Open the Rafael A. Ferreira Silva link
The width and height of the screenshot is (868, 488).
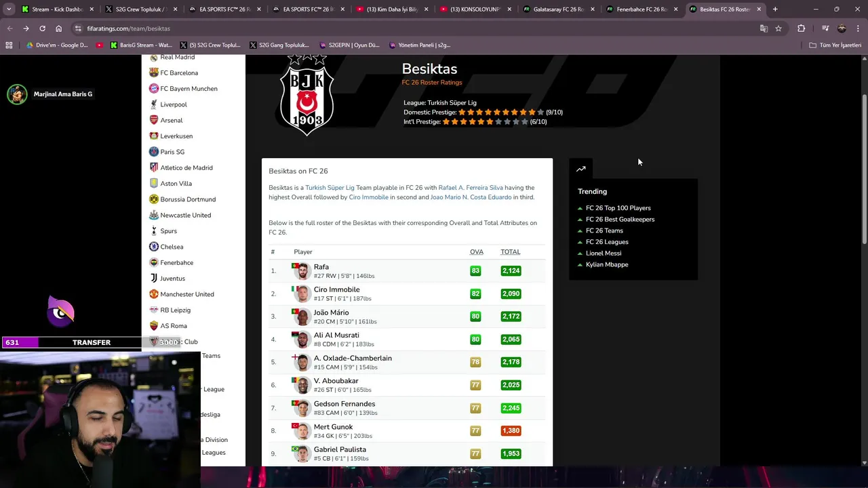point(471,188)
